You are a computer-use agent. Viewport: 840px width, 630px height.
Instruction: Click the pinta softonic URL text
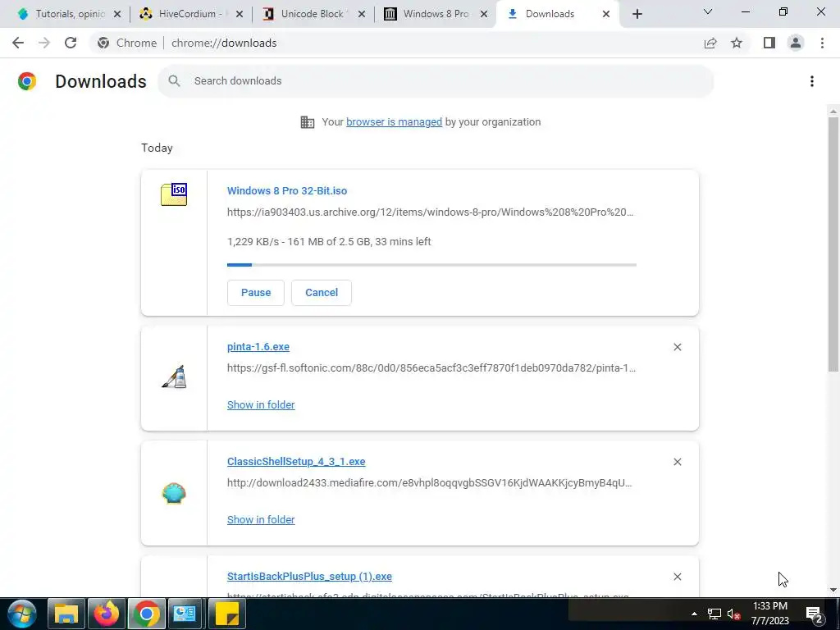pyautogui.click(x=431, y=368)
